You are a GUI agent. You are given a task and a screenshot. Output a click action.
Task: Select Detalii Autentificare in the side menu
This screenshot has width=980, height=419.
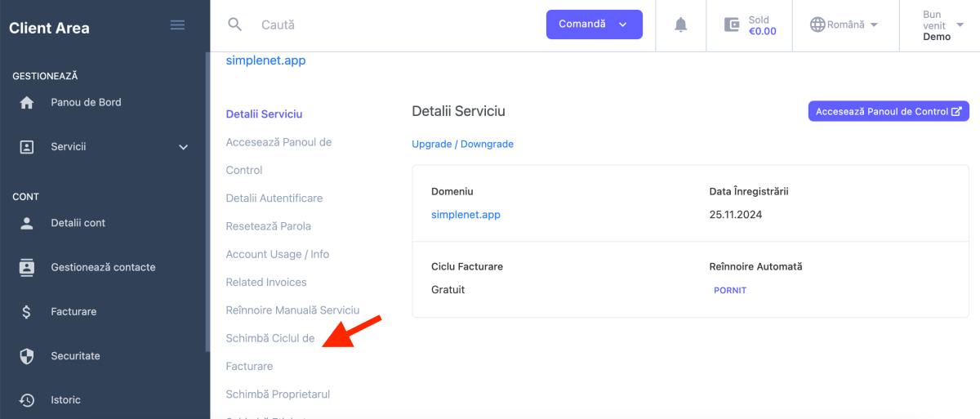pyautogui.click(x=274, y=198)
